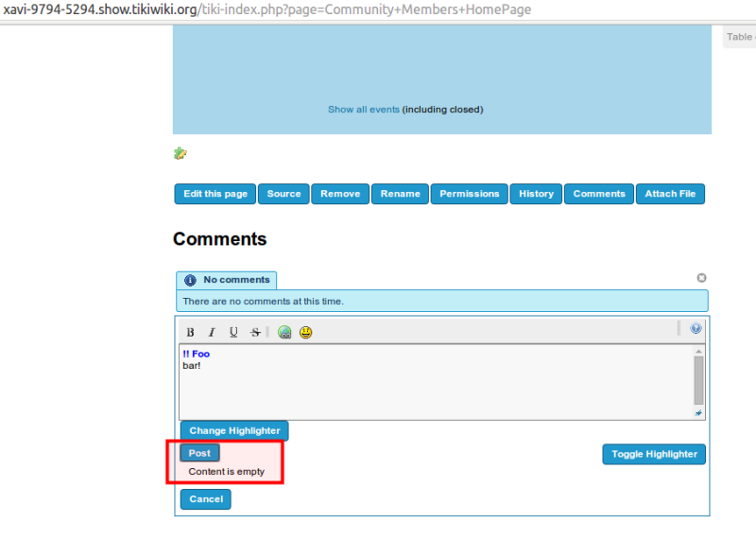Follow the Show all events link
Image resolution: width=756 pixels, height=539 pixels.
pyautogui.click(x=364, y=110)
